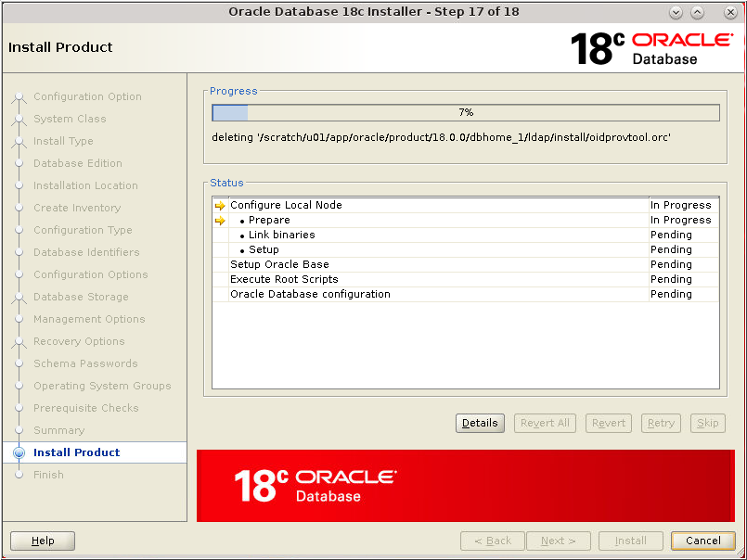The image size is (747, 560).
Task: Click Cancel to abort the installation
Action: [702, 541]
